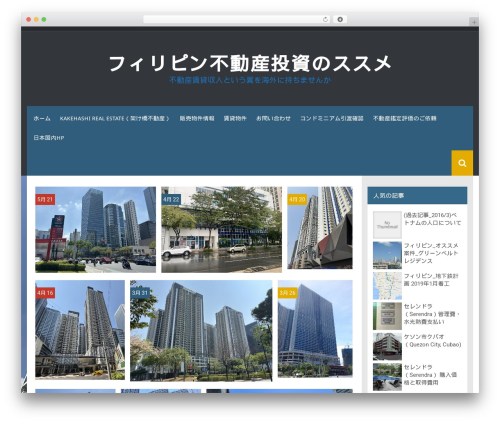The width and height of the screenshot is (500, 423).
Task: Open the ホーム menu item
Action: point(42,118)
